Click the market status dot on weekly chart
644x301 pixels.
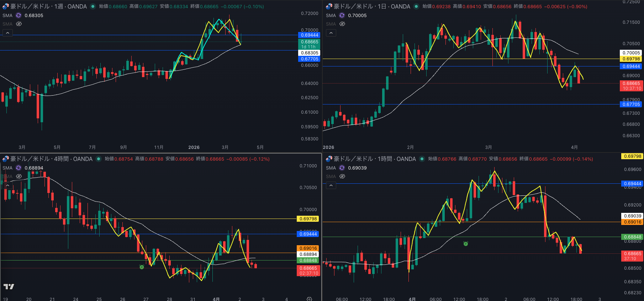[x=93, y=6]
